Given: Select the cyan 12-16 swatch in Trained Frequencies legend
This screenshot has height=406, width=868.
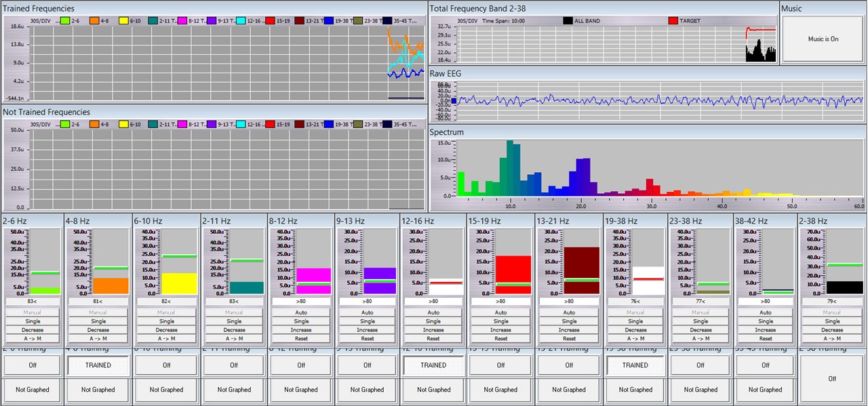Looking at the screenshot, I should (241, 21).
